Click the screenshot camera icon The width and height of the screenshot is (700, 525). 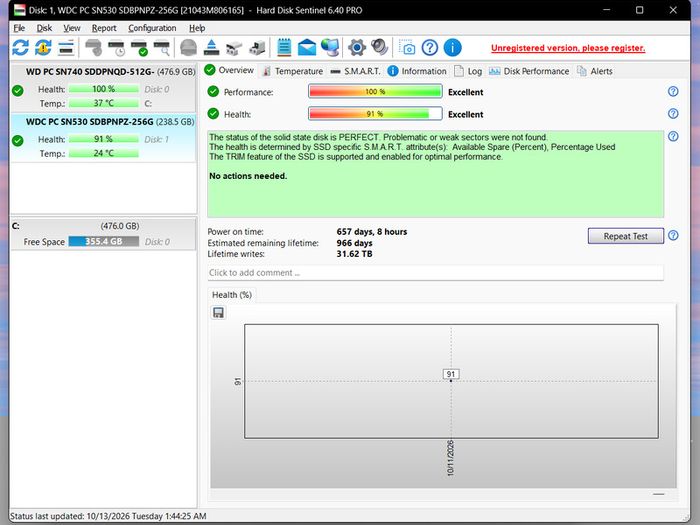pyautogui.click(x=407, y=47)
